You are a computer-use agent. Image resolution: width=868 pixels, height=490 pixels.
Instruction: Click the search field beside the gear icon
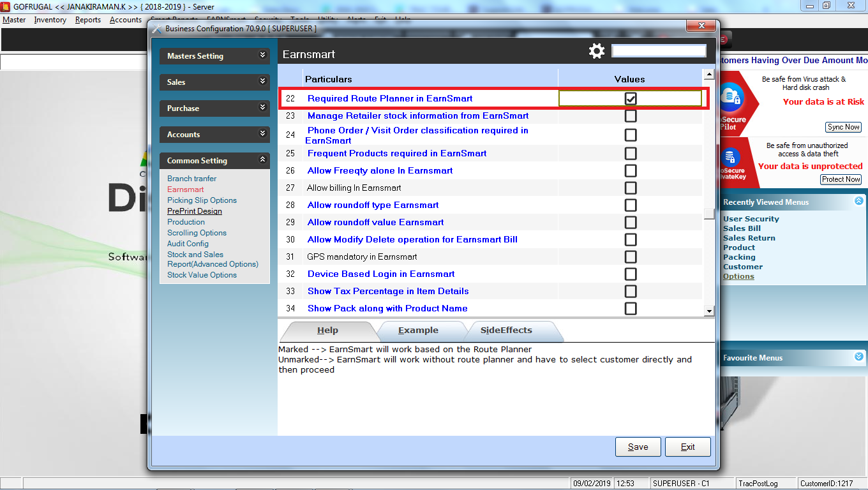pyautogui.click(x=659, y=51)
